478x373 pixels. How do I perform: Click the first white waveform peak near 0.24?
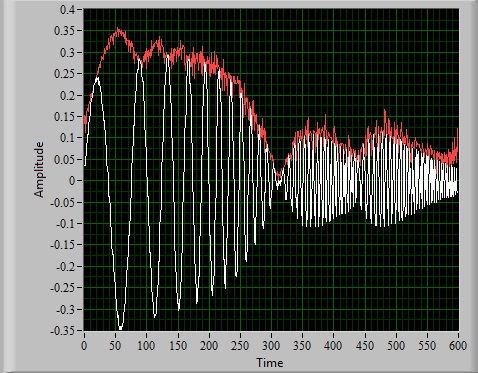[97, 80]
